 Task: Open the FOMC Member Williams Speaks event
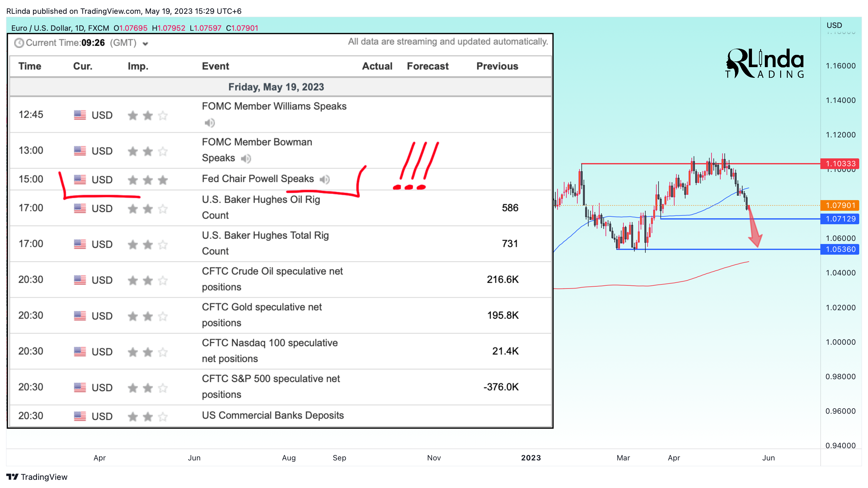coord(274,106)
